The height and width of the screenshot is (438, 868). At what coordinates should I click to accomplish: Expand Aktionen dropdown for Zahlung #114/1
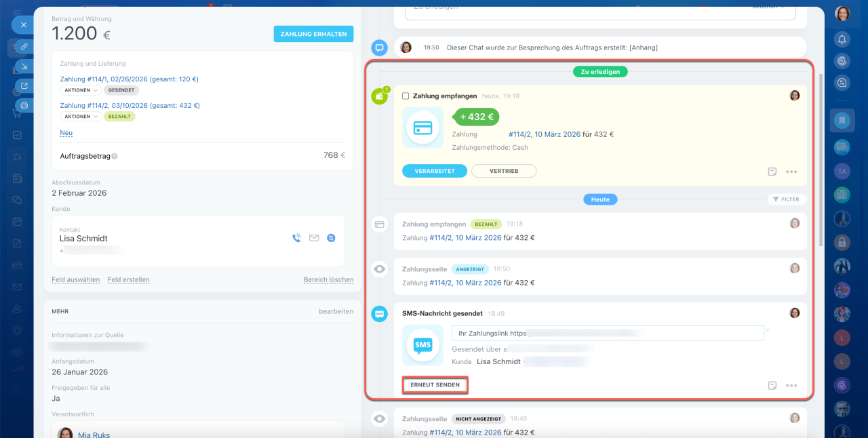[80, 90]
